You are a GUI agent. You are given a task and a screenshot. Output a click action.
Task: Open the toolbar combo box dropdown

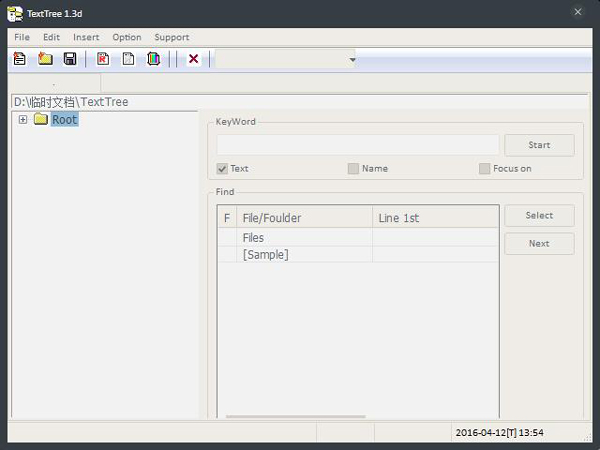click(x=352, y=60)
